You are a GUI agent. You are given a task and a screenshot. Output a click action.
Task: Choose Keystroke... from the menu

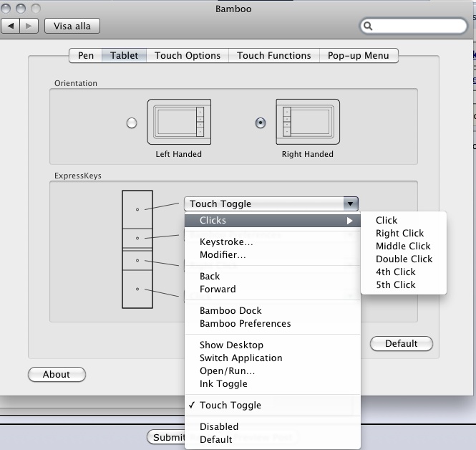point(272,242)
